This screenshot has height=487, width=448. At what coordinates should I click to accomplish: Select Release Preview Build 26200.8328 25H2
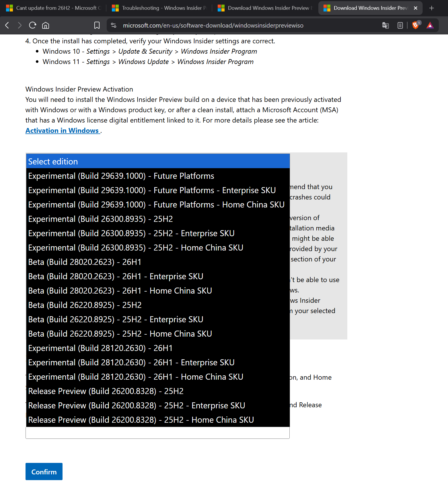click(158, 391)
